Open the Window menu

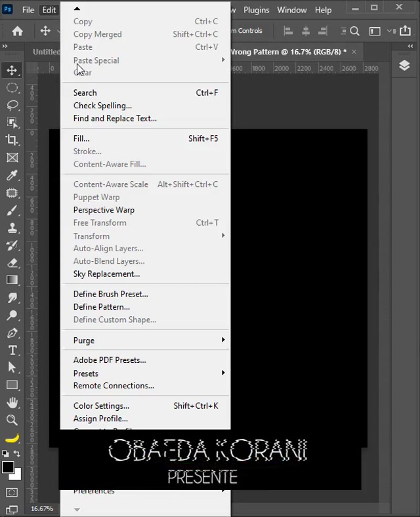coord(291,10)
